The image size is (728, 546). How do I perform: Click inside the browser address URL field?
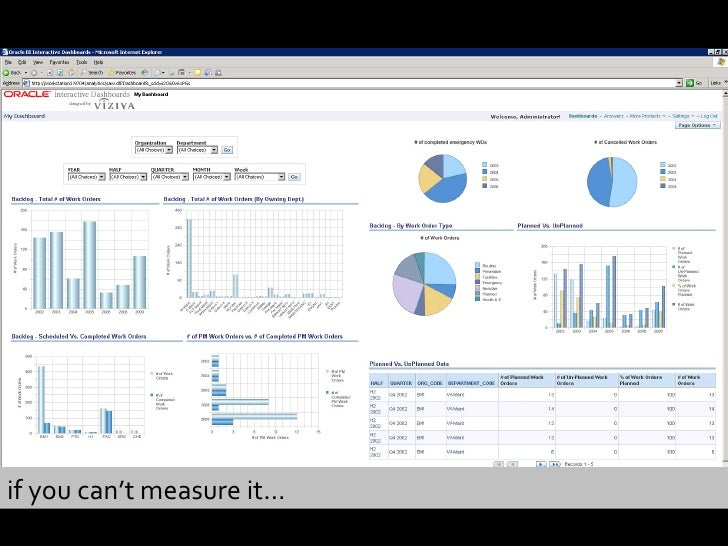(353, 83)
